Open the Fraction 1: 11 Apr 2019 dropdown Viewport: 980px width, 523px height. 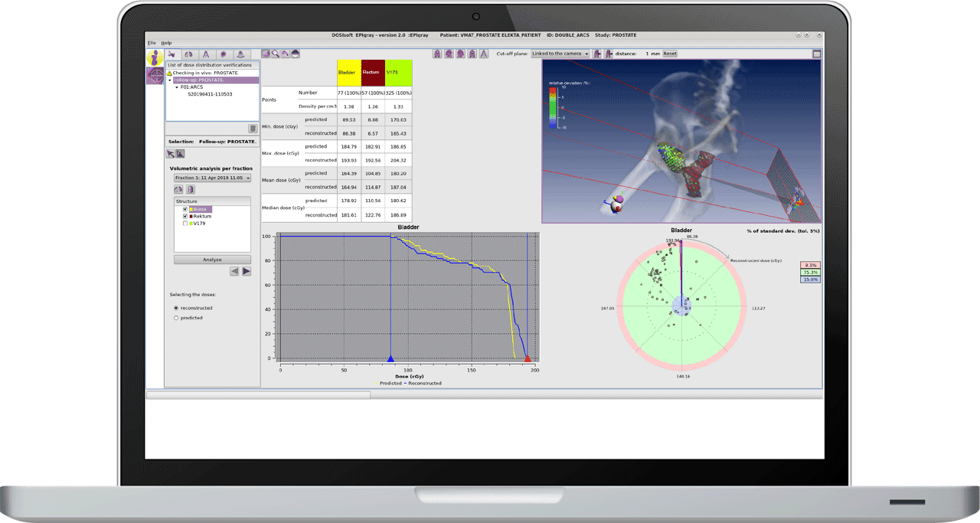[x=212, y=178]
